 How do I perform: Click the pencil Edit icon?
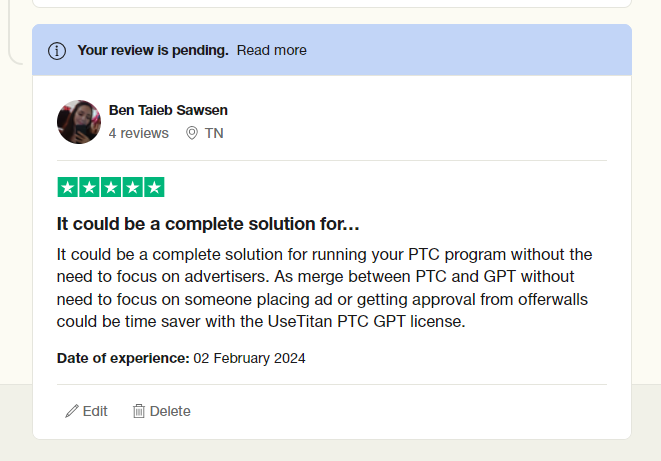(72, 411)
